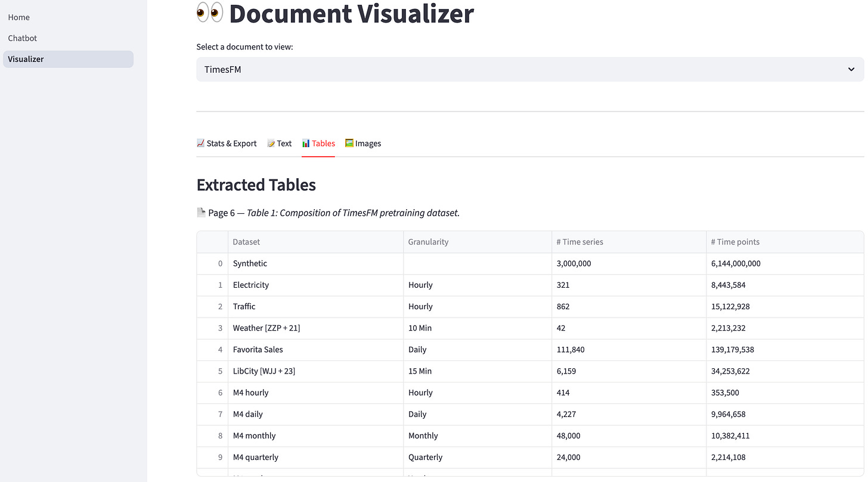Select the Electricity cell

315,285
